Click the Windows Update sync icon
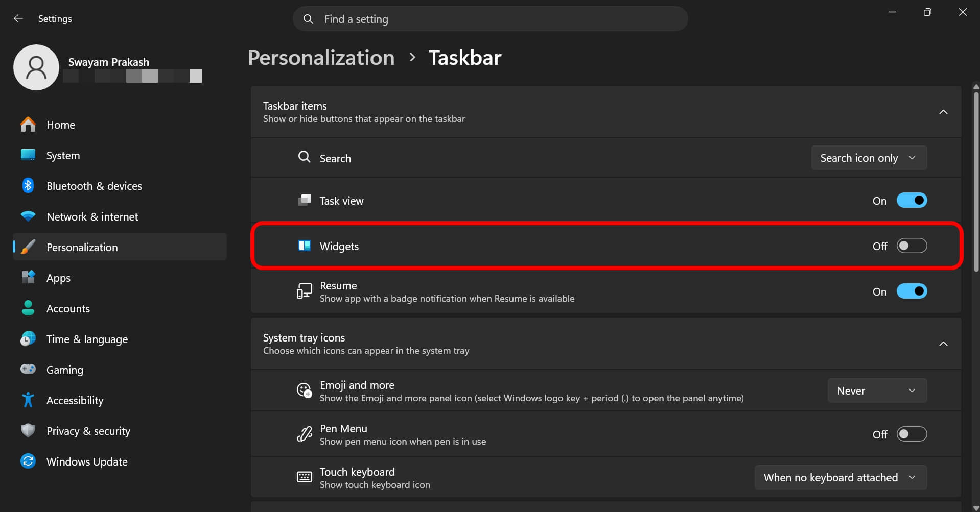This screenshot has width=980, height=512. click(x=28, y=461)
